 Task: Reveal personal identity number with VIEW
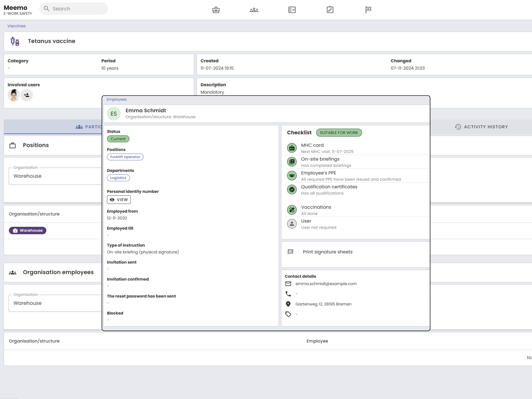[x=119, y=200]
